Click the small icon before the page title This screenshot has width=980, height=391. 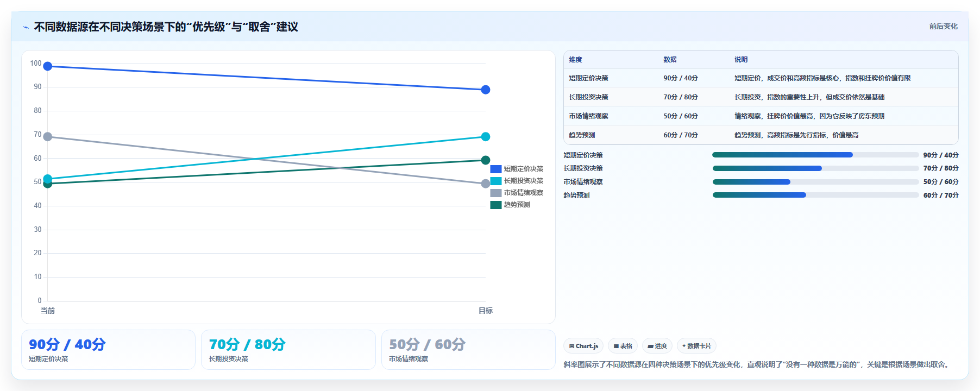pos(26,27)
